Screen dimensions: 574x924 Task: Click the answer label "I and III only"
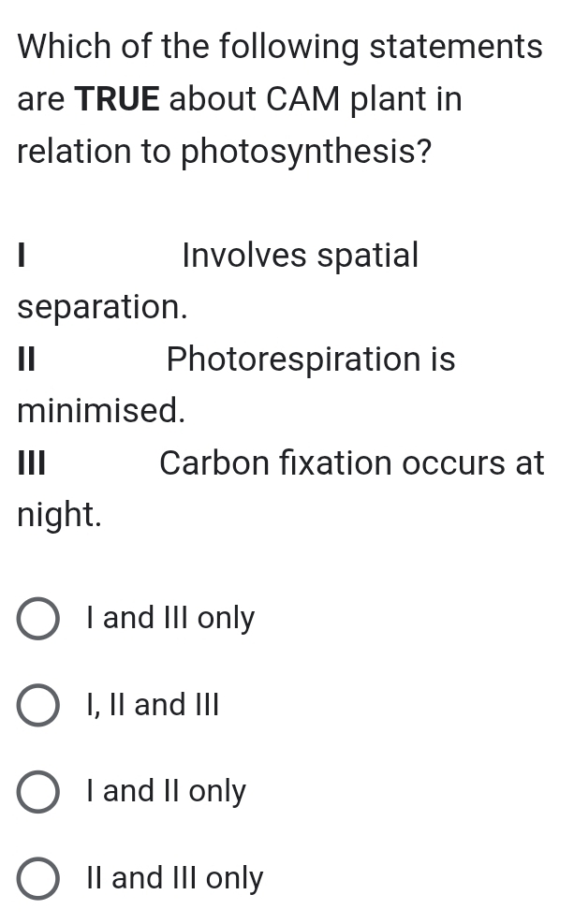pyautogui.click(x=169, y=619)
